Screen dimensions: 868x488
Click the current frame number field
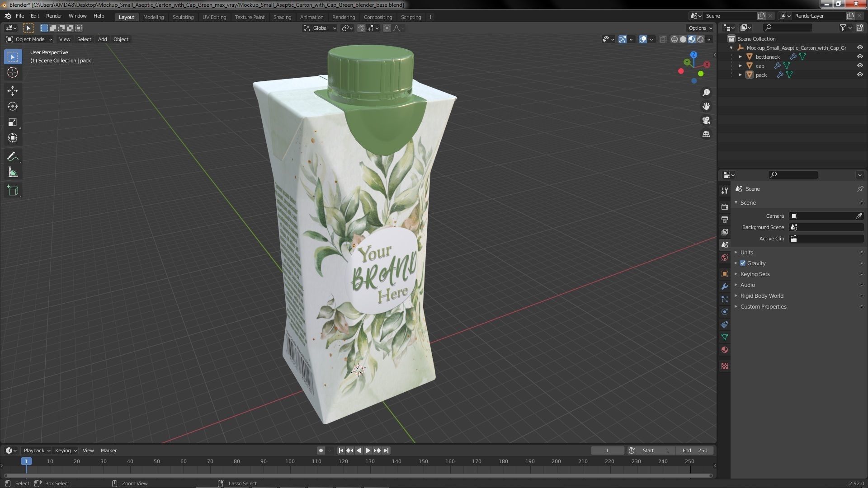607,450
